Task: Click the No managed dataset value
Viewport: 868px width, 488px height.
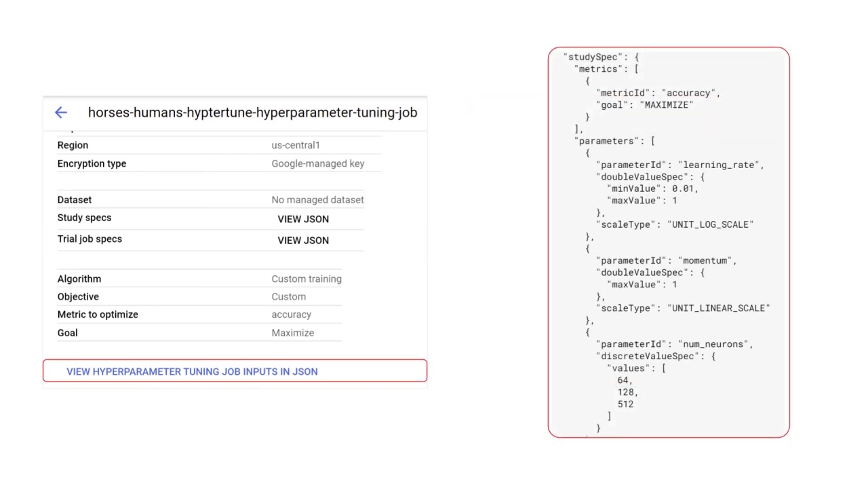Action: point(318,200)
